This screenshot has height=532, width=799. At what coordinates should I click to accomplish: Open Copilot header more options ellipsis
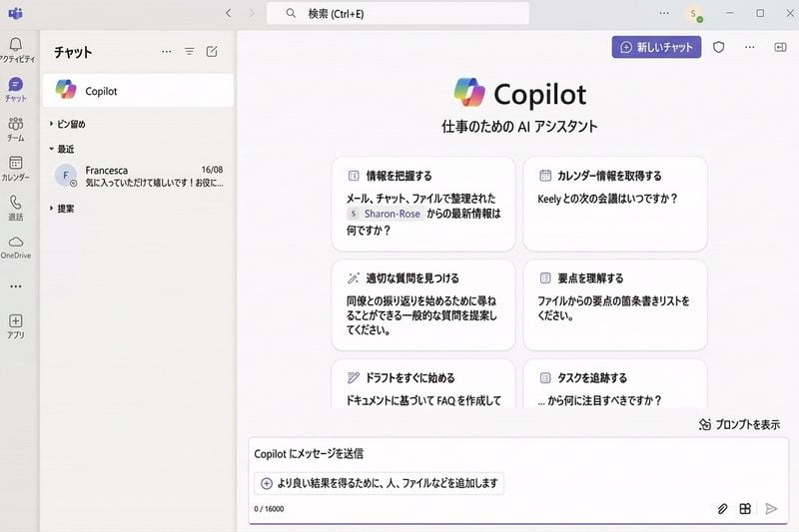[750, 47]
